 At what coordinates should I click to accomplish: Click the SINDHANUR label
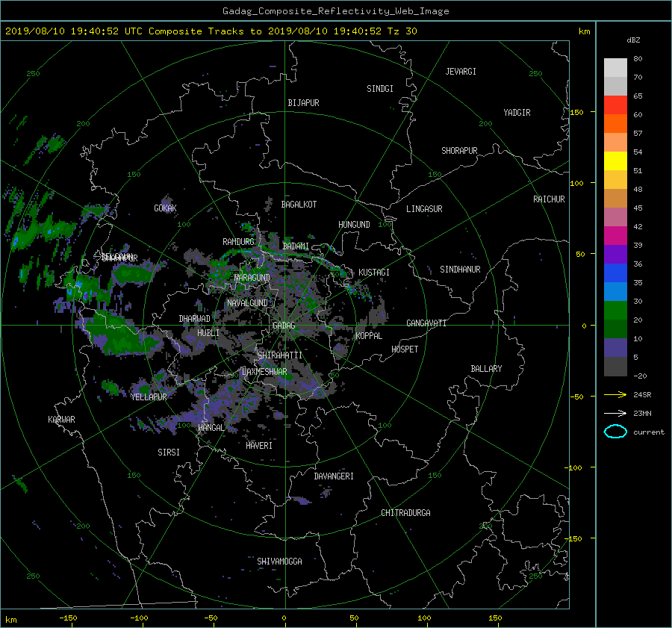460,270
